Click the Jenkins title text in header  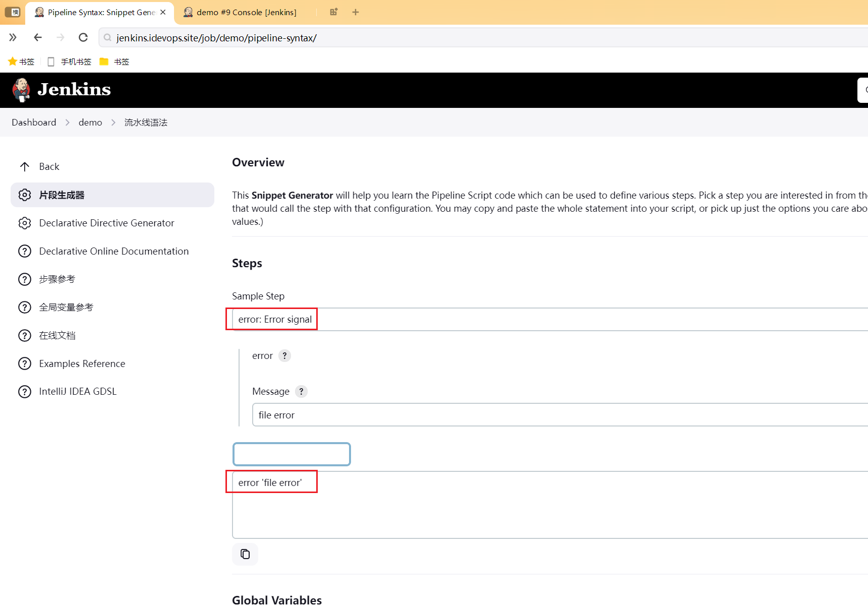click(x=74, y=89)
